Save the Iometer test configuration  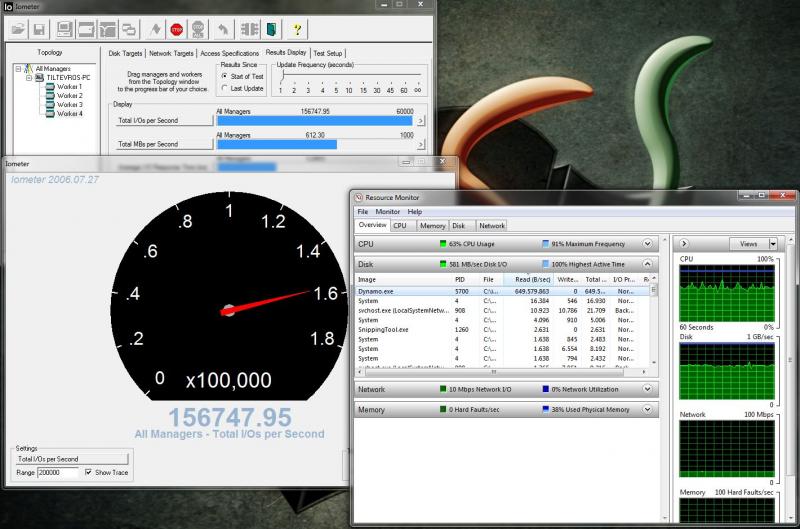click(39, 29)
